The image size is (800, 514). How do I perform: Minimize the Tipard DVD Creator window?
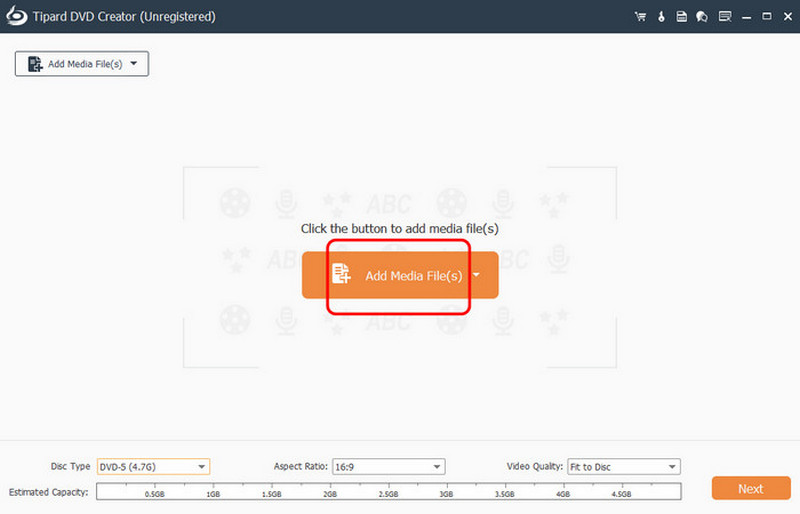tap(746, 17)
